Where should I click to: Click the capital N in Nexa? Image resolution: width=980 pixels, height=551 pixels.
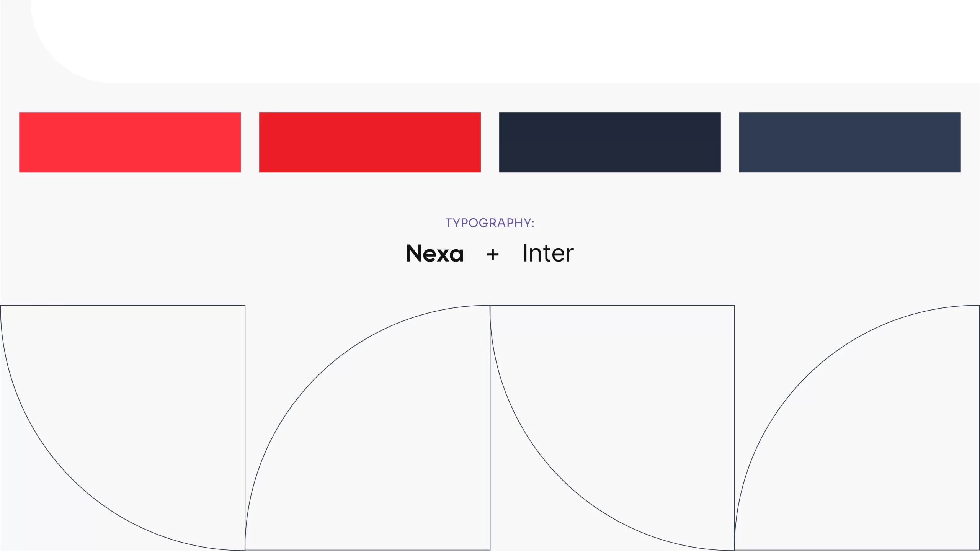[x=415, y=253]
